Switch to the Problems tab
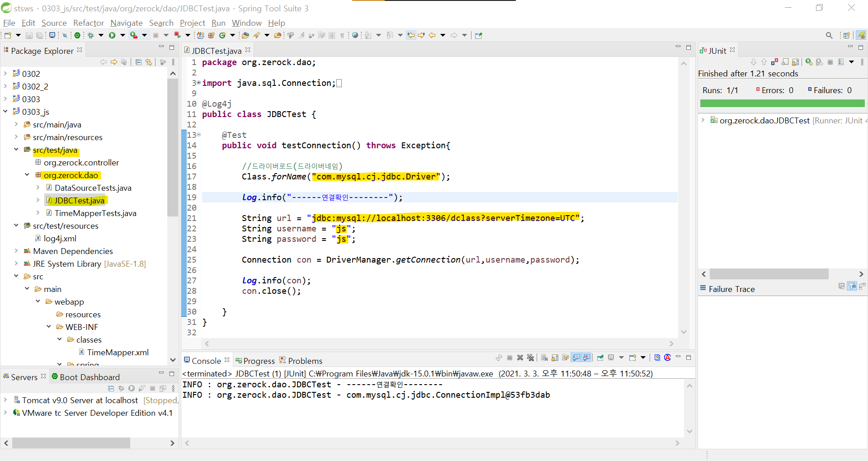The image size is (868, 461). point(305,360)
